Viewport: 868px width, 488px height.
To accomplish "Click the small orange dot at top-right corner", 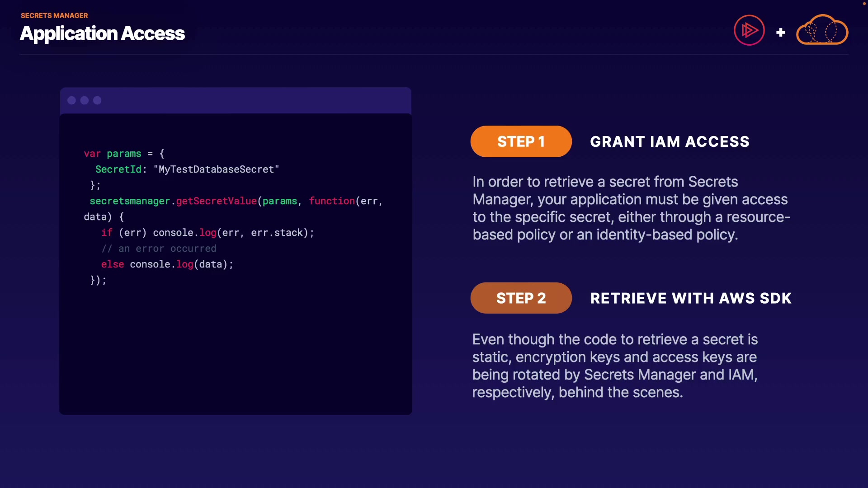I will [x=864, y=4].
